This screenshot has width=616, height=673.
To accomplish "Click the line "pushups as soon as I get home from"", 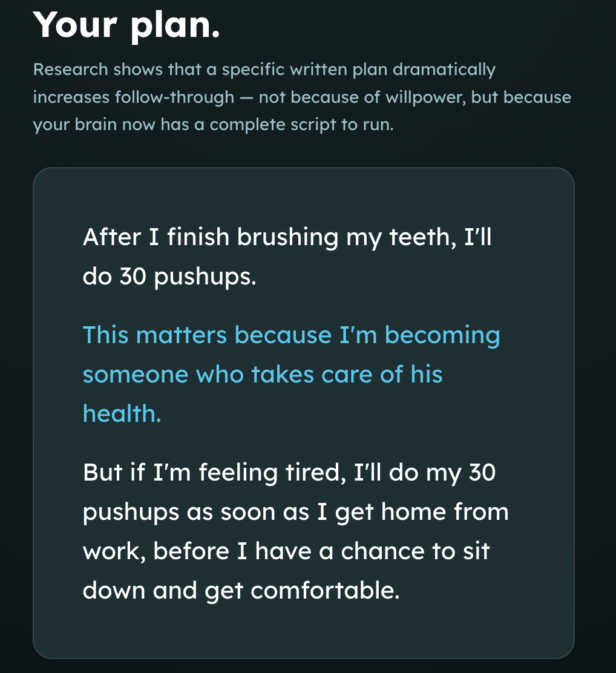I will [x=295, y=511].
